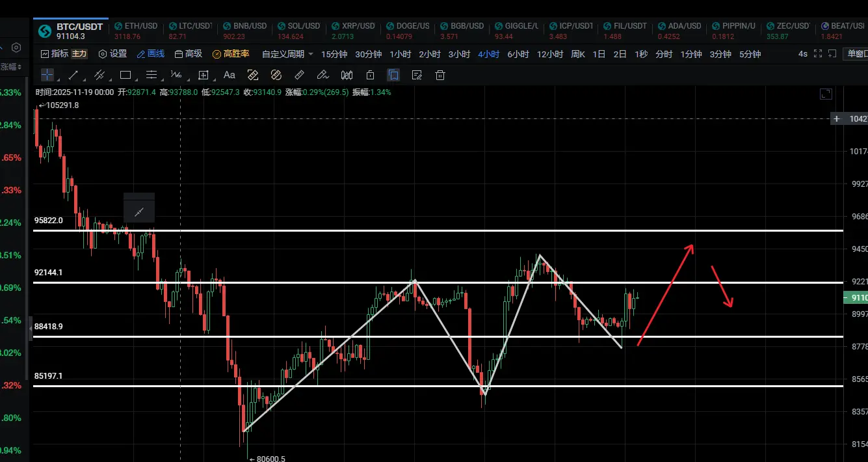Click the add window icon beside fullscreen

tap(832, 54)
